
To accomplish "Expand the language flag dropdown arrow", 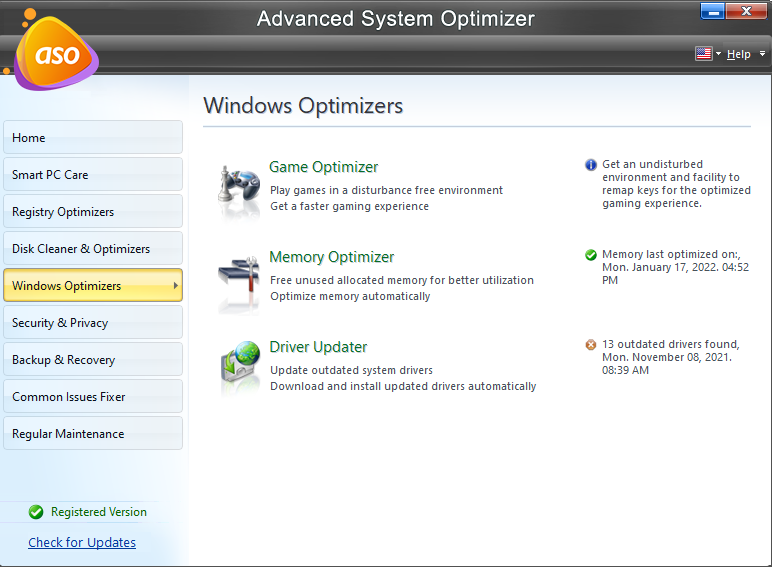I will (x=718, y=54).
